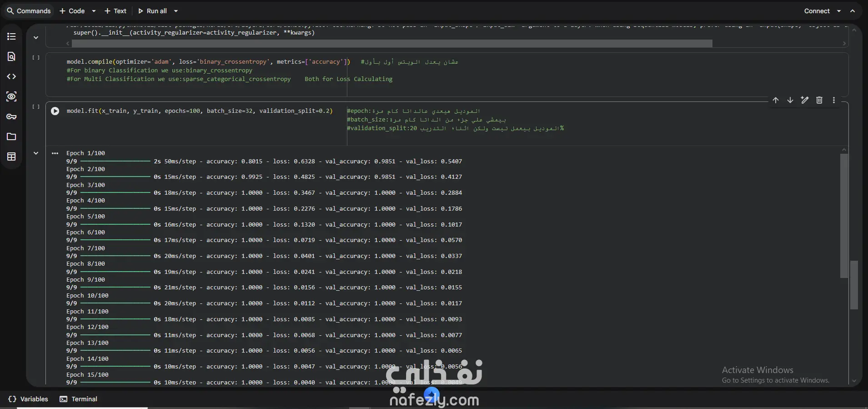This screenshot has width=868, height=409.
Task: Collapse the header with the caret icon
Action: click(x=853, y=11)
